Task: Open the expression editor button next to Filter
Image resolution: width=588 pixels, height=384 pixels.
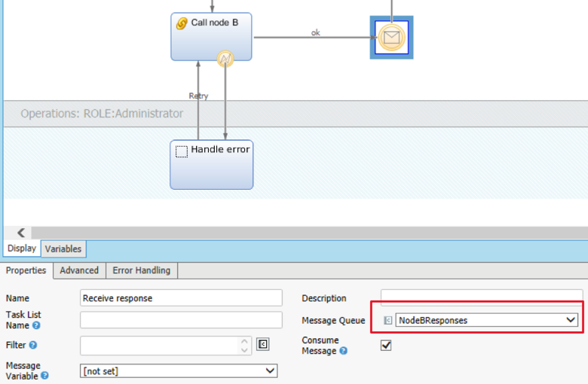Action: pyautogui.click(x=262, y=345)
